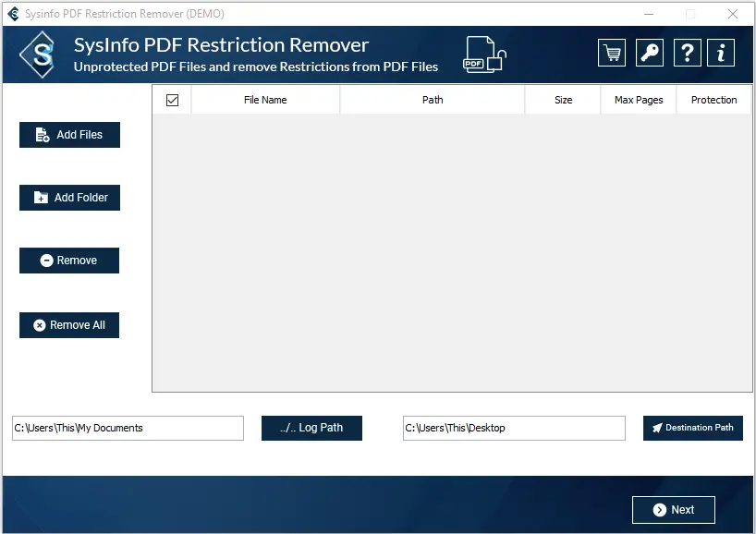Toggle the select-all files checkbox
This screenshot has height=534, width=756.
point(172,99)
